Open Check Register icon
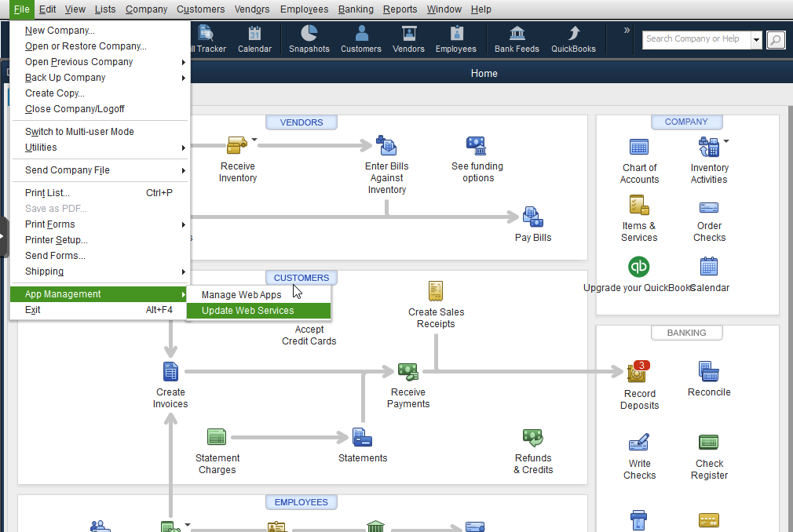The width and height of the screenshot is (793, 532). point(708,443)
